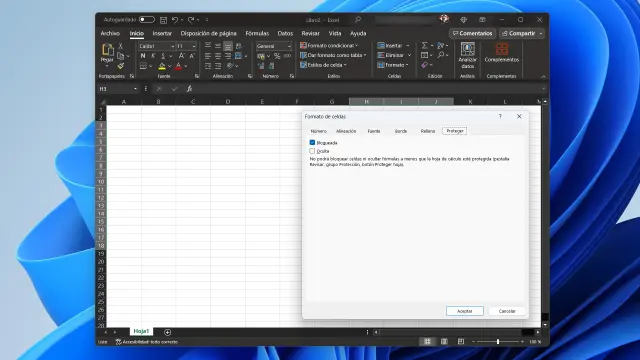Viewport: 640px width, 360px height.
Task: Click the Save icon in title bar
Action: [163, 20]
